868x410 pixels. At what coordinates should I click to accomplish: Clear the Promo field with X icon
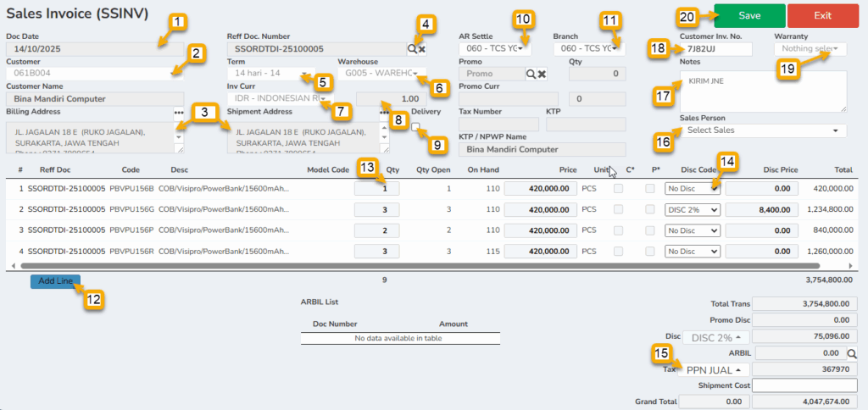[542, 75]
